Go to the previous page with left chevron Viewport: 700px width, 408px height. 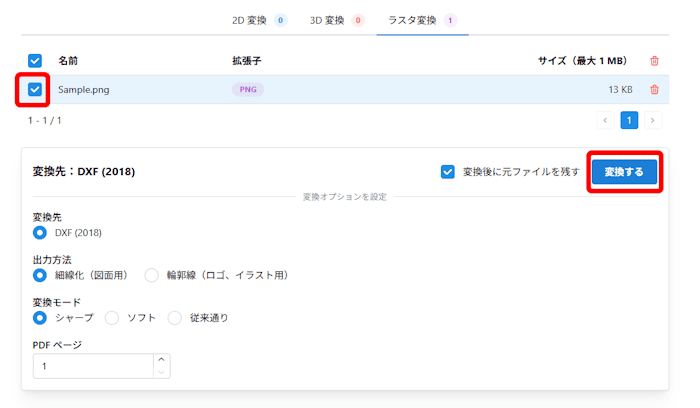[x=605, y=120]
